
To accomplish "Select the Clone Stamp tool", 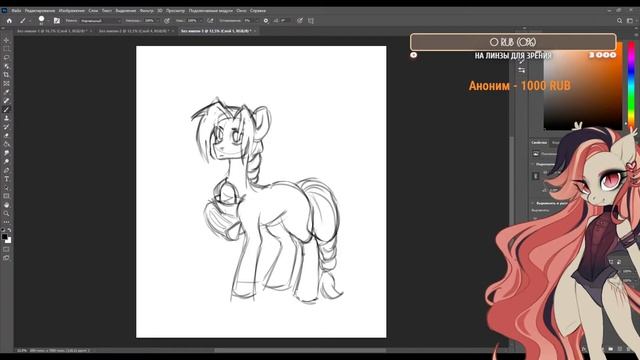I will [x=6, y=118].
